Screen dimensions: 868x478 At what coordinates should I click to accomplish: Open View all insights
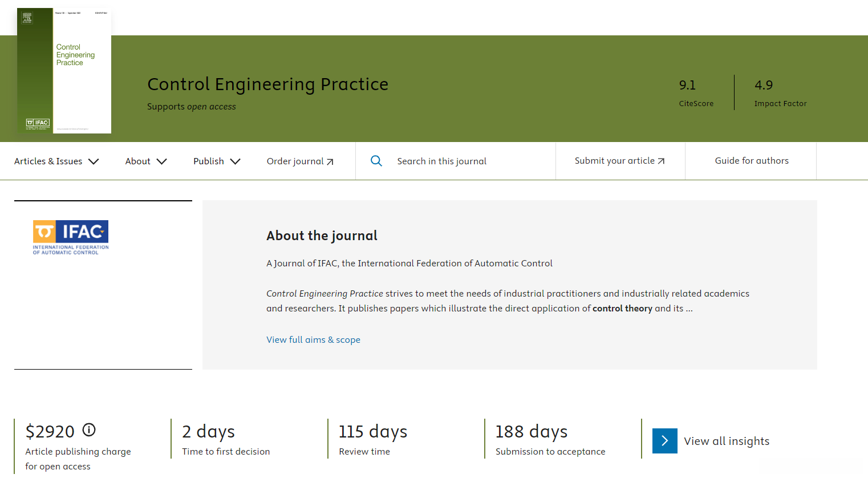point(727,441)
